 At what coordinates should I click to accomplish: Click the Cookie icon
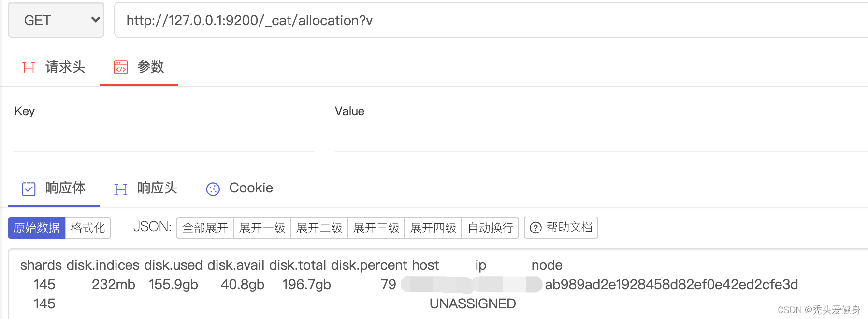click(x=213, y=189)
